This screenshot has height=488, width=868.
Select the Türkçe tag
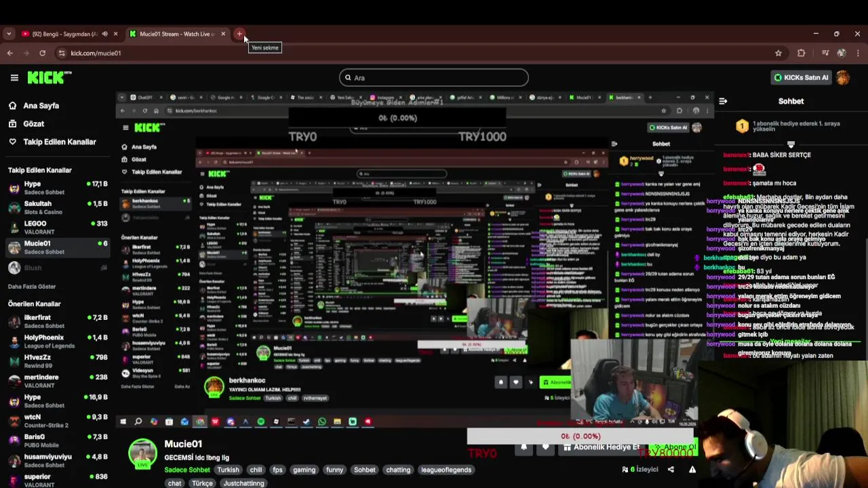pos(202,483)
